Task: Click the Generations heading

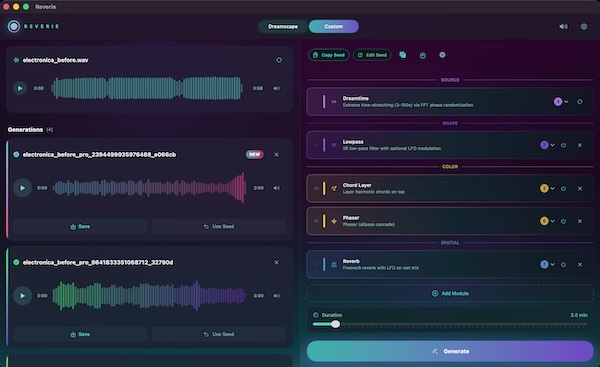Action: [x=25, y=130]
